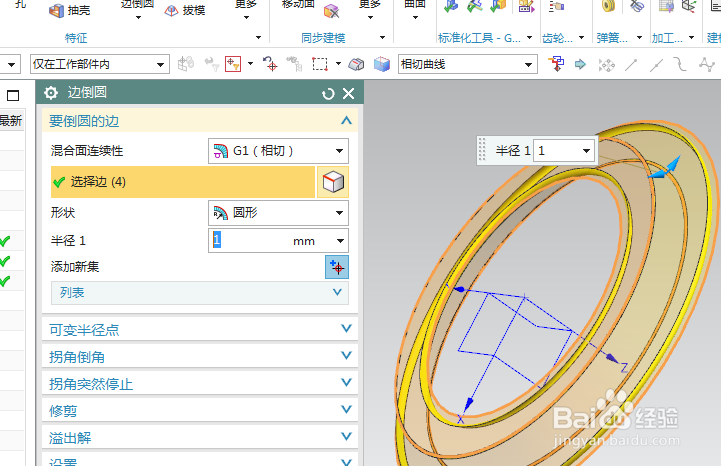Click the gray body icon beside the blue cube

tap(356, 64)
